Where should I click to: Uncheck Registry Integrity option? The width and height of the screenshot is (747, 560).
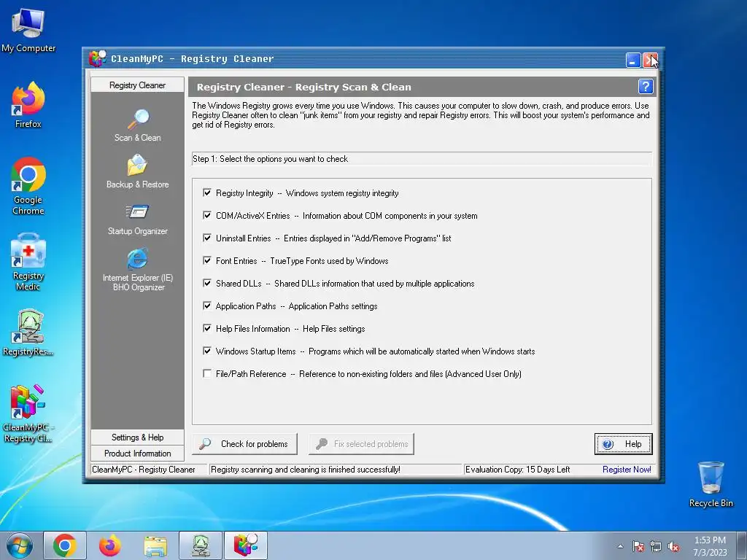click(x=207, y=192)
